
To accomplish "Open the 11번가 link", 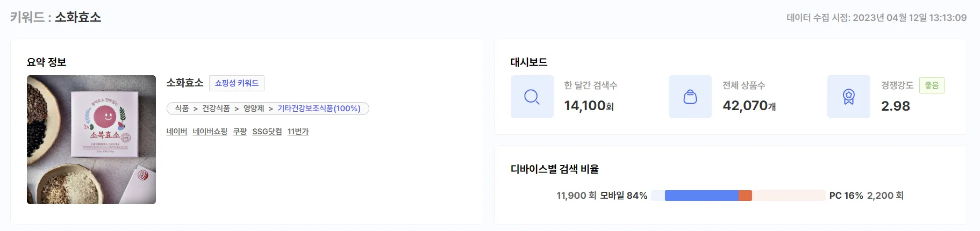I will (298, 132).
